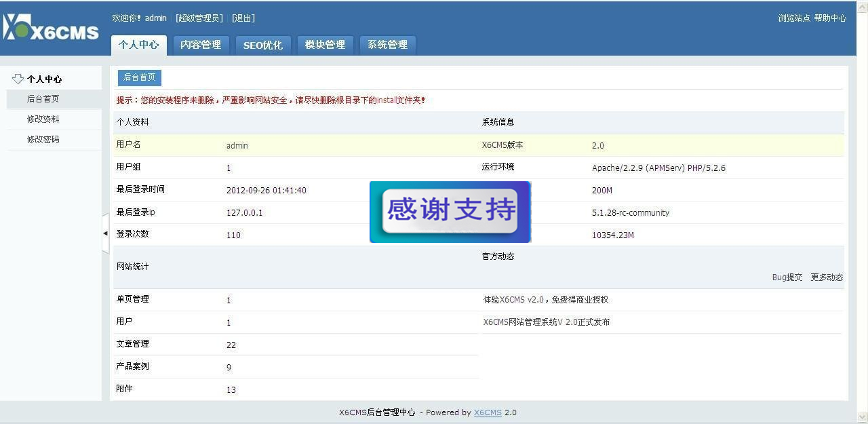Click the X6CMS后台管理中心 footer text

[x=377, y=412]
